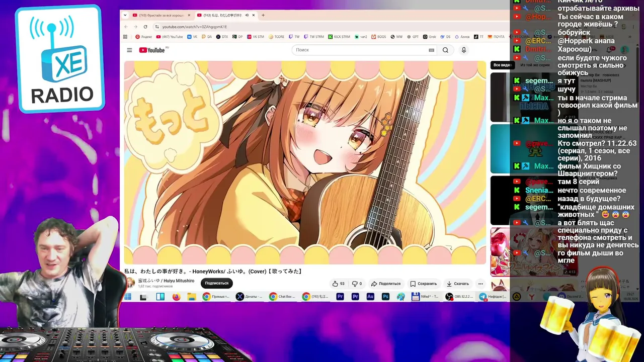The image size is (644, 362).
Task: Open Firefox from the taskbar
Action: pos(176,297)
